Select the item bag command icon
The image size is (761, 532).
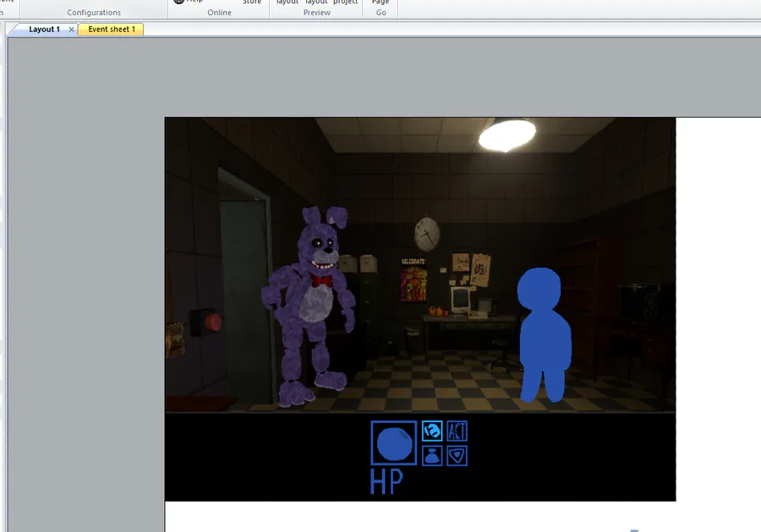pyautogui.click(x=432, y=456)
